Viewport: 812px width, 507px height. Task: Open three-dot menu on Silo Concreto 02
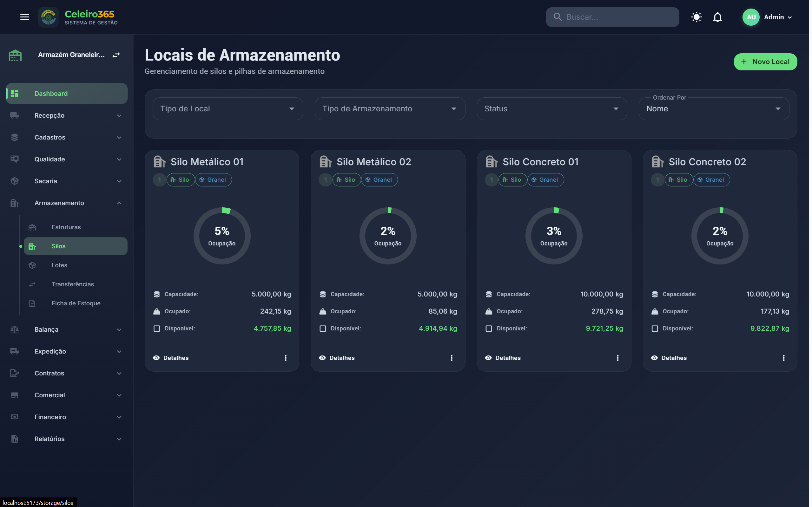[783, 358]
